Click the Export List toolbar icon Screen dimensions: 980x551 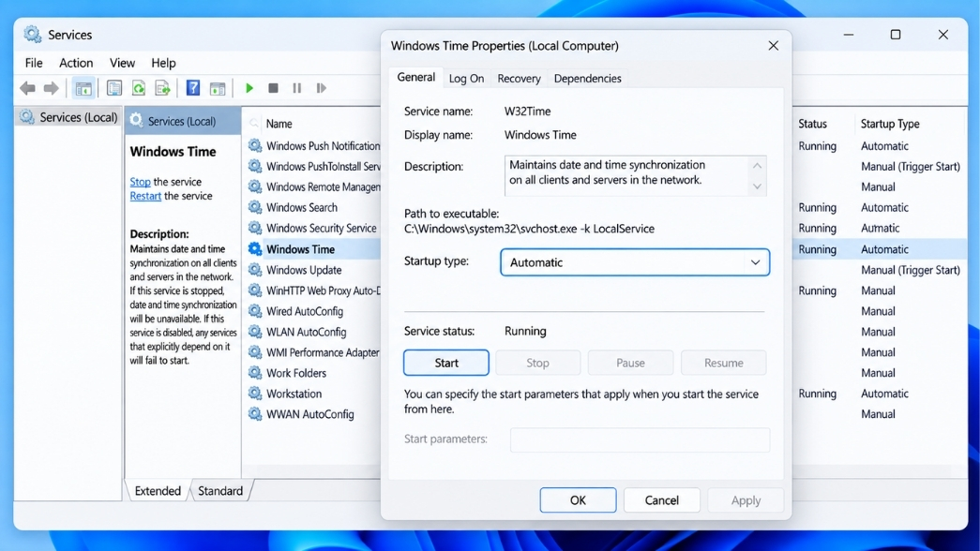(x=162, y=88)
